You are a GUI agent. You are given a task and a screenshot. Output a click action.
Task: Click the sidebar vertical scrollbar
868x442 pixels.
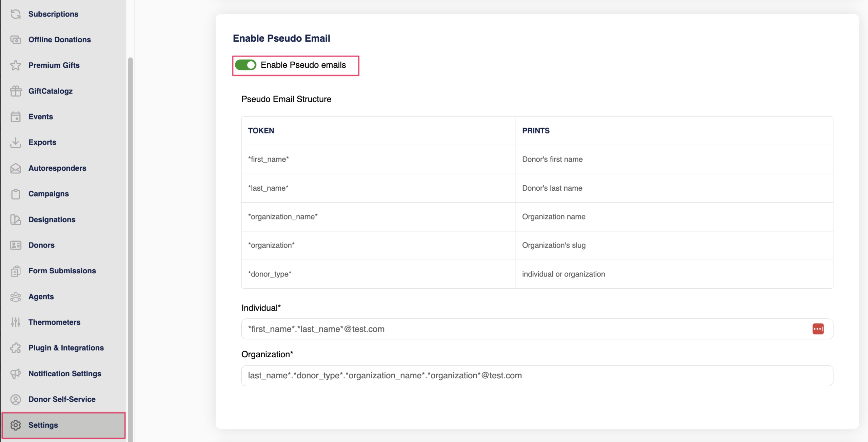[x=130, y=237]
